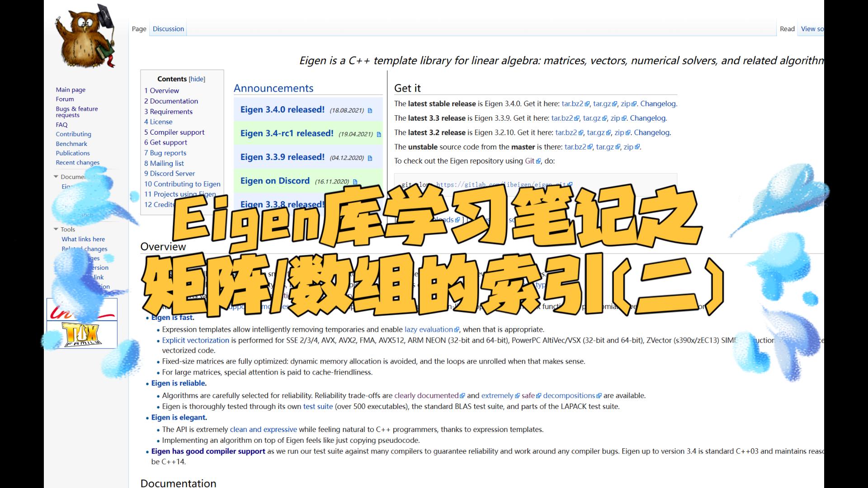Jump to 2 Documentation in contents
The height and width of the screenshot is (488, 868).
click(x=171, y=101)
